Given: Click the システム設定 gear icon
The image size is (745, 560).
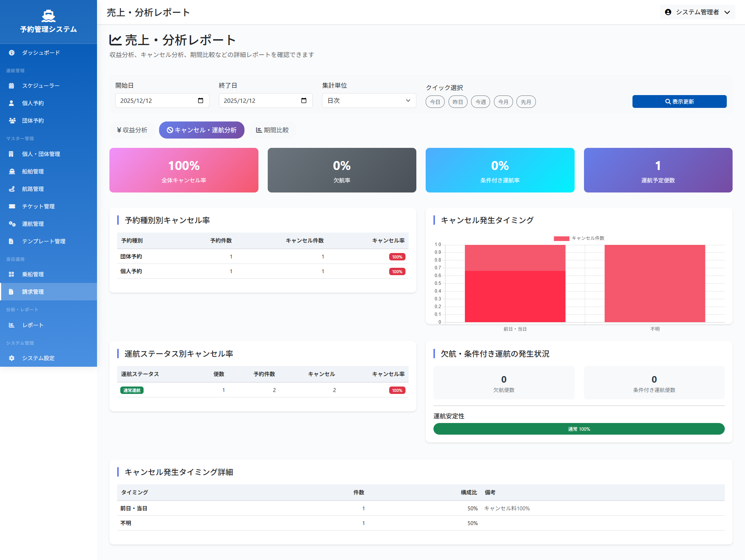Looking at the screenshot, I should pos(12,358).
